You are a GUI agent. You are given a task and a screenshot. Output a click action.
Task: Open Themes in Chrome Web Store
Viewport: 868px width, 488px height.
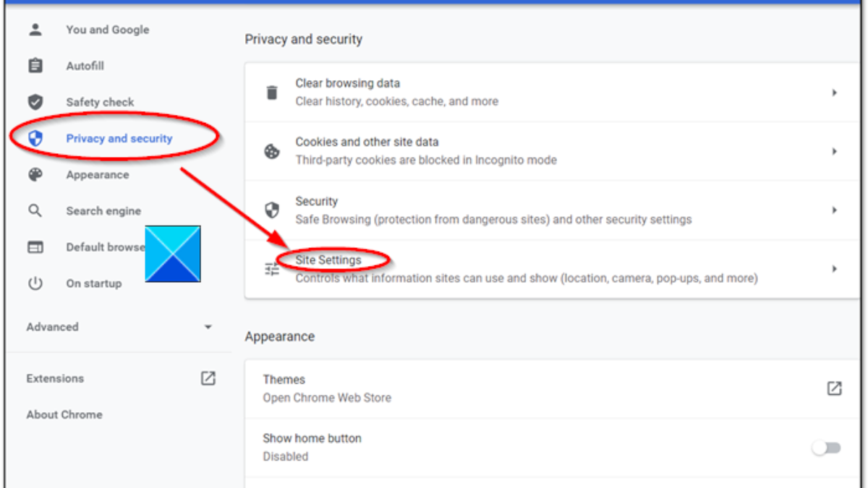pos(834,388)
